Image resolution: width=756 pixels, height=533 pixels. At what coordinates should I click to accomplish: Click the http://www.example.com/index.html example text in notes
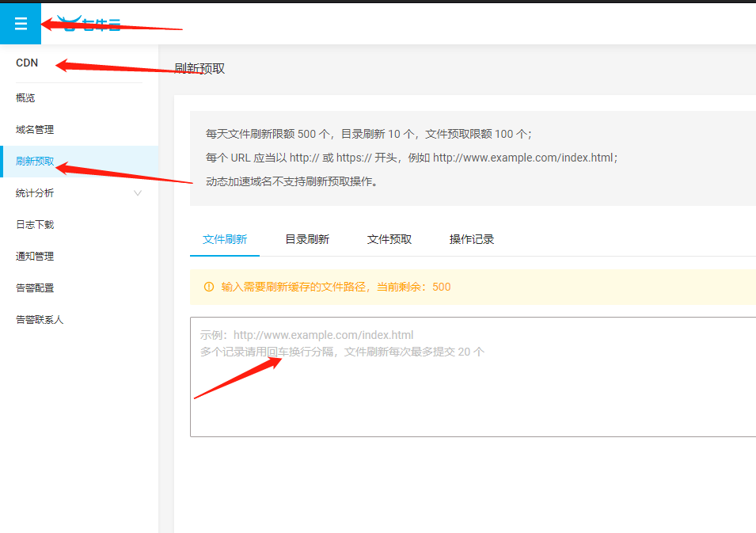point(523,158)
